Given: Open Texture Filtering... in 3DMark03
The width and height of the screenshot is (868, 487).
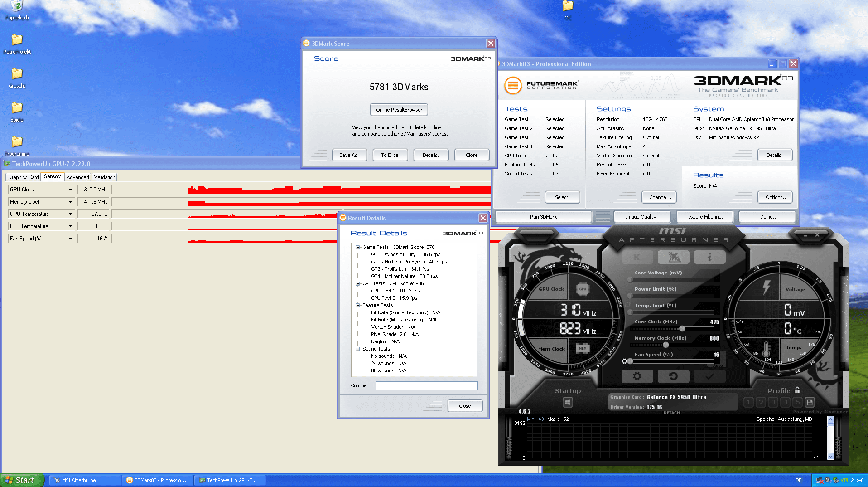Looking at the screenshot, I should pos(705,217).
